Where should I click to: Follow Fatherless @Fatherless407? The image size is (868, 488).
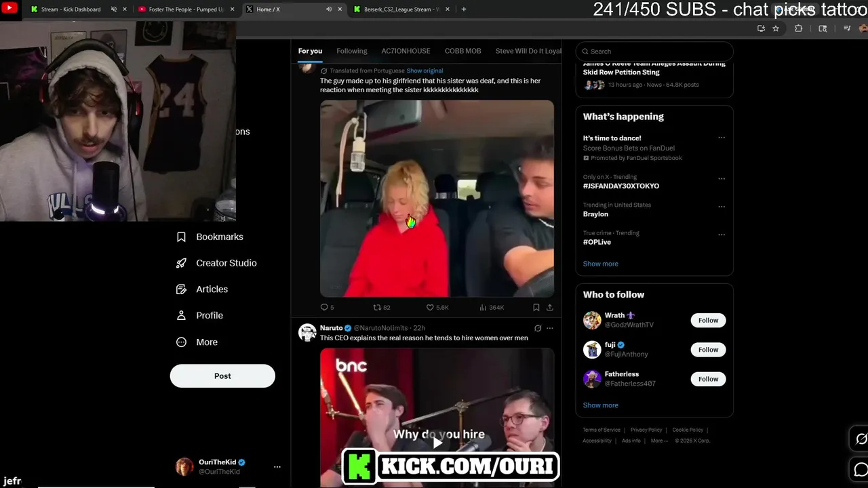click(708, 379)
